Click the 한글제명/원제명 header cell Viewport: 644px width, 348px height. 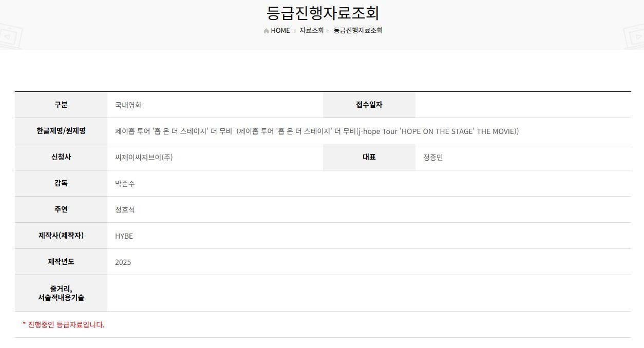61,131
